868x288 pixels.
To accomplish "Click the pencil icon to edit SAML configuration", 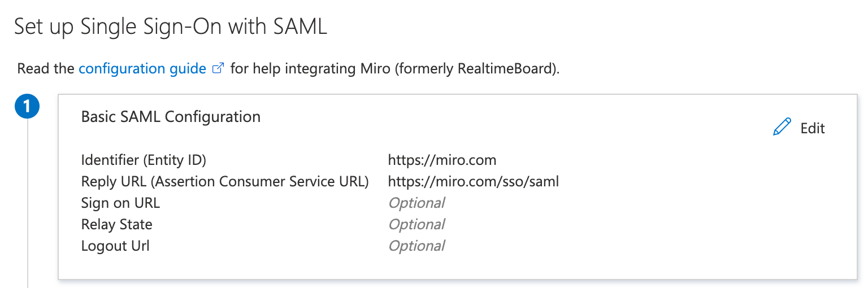I will point(782,128).
